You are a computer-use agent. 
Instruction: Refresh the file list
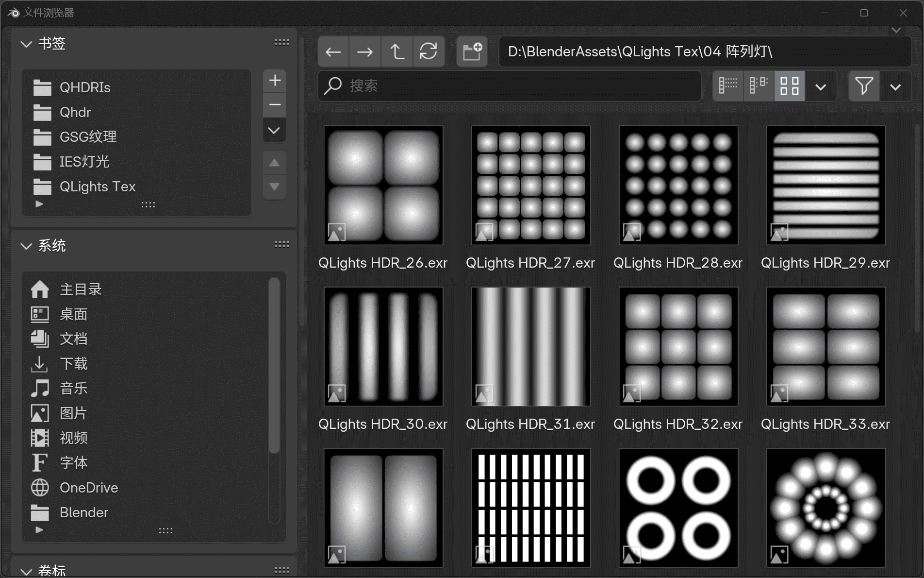429,51
